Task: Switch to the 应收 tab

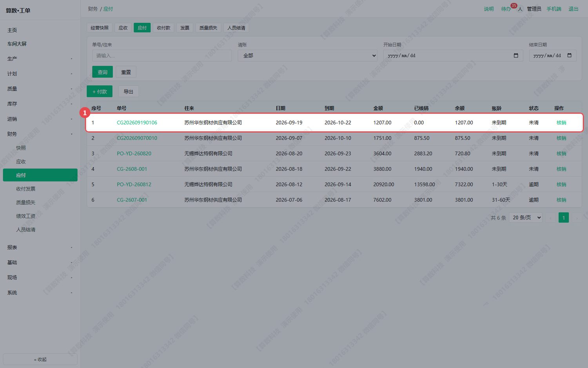Action: click(123, 28)
